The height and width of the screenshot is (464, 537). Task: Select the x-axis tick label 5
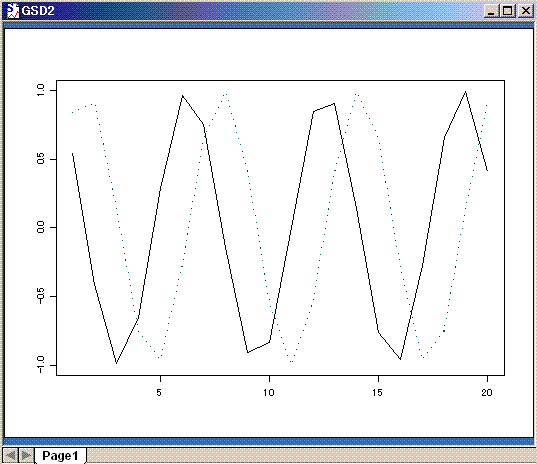159,392
